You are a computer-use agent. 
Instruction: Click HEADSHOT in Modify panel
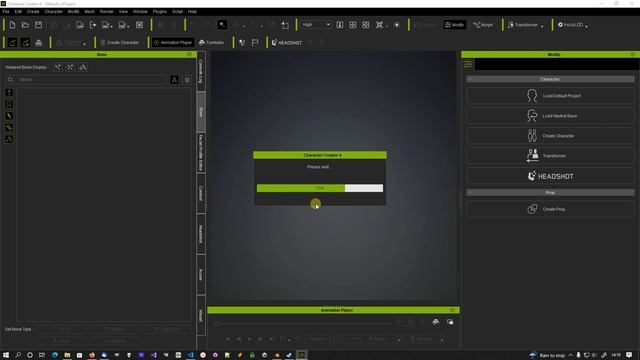click(x=551, y=176)
